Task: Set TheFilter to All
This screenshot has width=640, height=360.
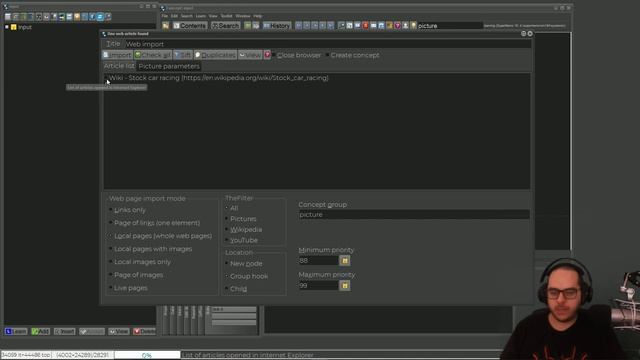Action: click(x=233, y=208)
